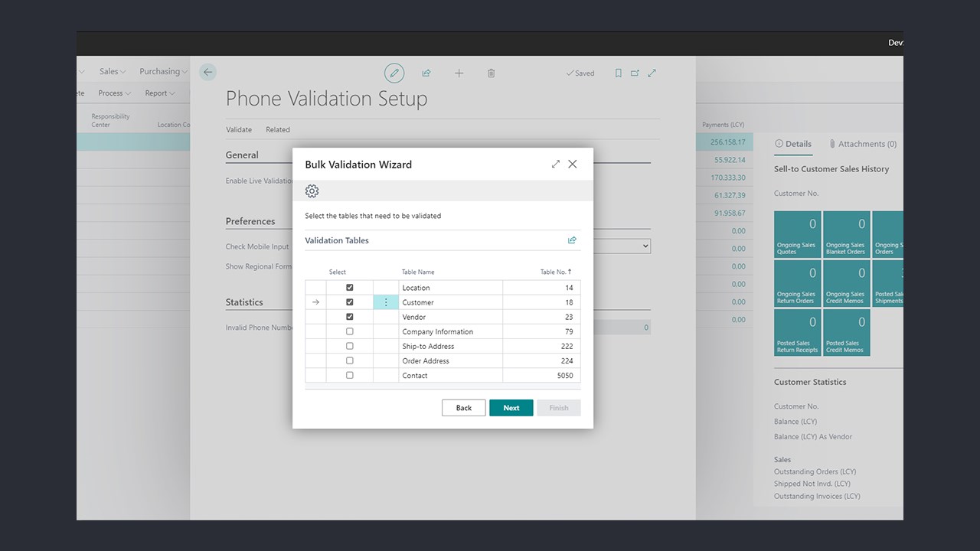
Task: Open the Ongoing Sales Credit Memos tile
Action: tap(847, 283)
